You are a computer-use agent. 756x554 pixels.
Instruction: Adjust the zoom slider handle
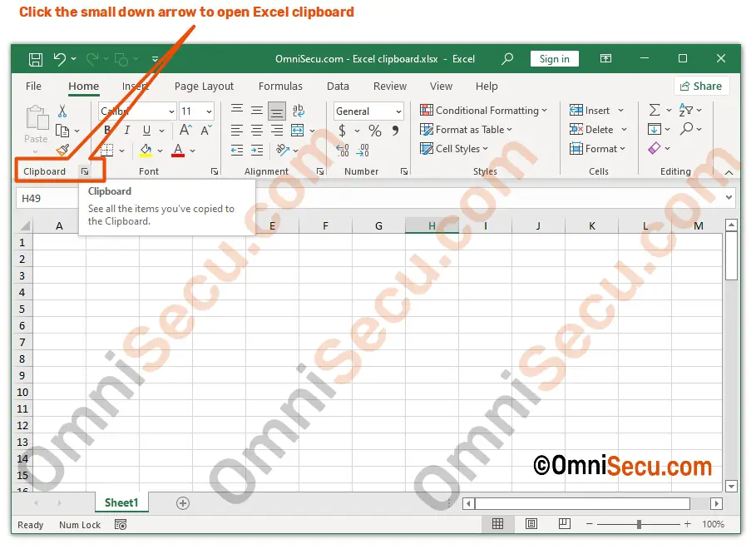[x=639, y=524]
